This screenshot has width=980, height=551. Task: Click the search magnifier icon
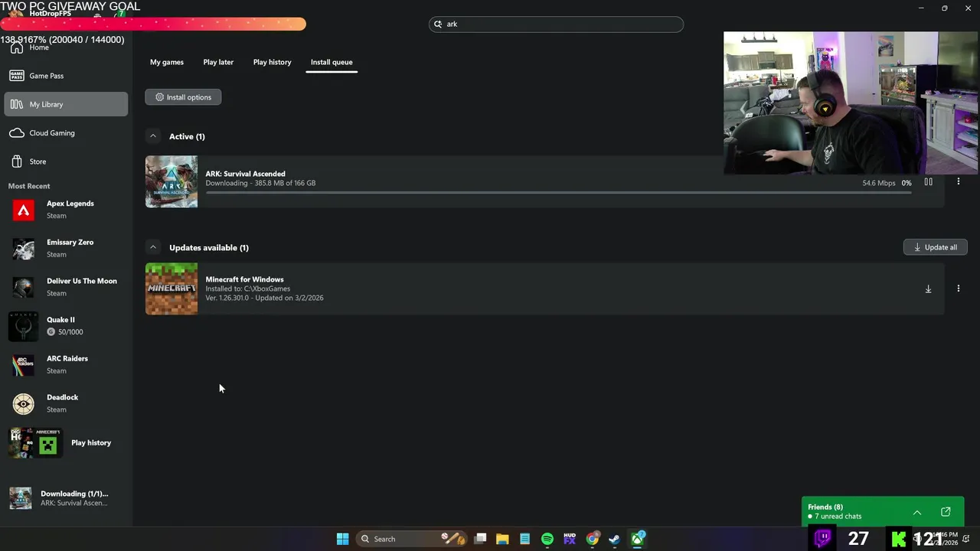(x=439, y=24)
